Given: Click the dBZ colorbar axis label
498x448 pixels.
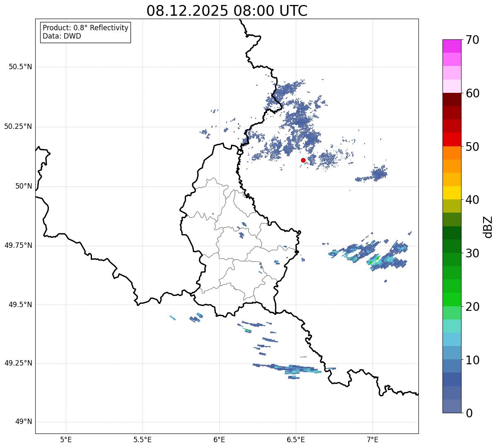Looking at the screenshot, I should 488,226.
